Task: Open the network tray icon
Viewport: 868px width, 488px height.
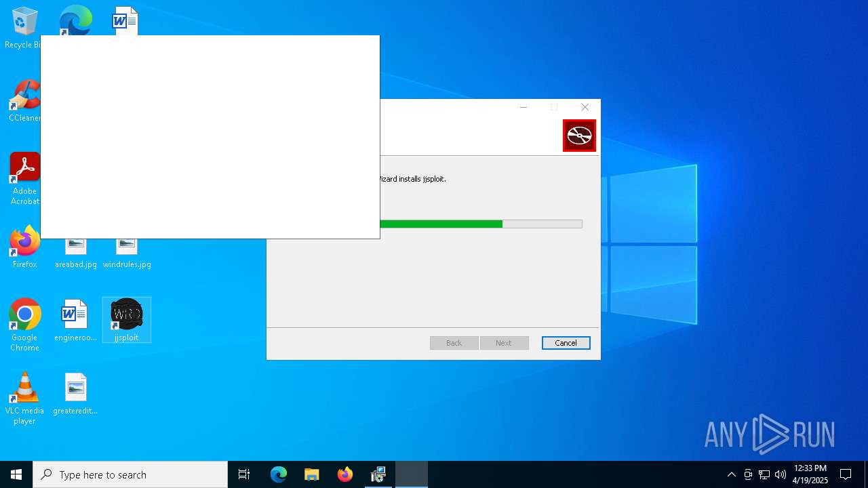Action: tap(764, 474)
